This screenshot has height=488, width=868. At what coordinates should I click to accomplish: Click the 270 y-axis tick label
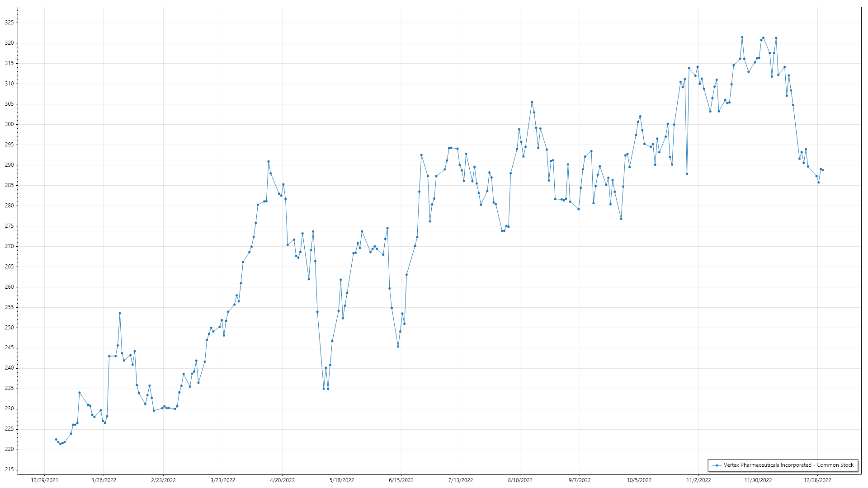click(x=9, y=246)
